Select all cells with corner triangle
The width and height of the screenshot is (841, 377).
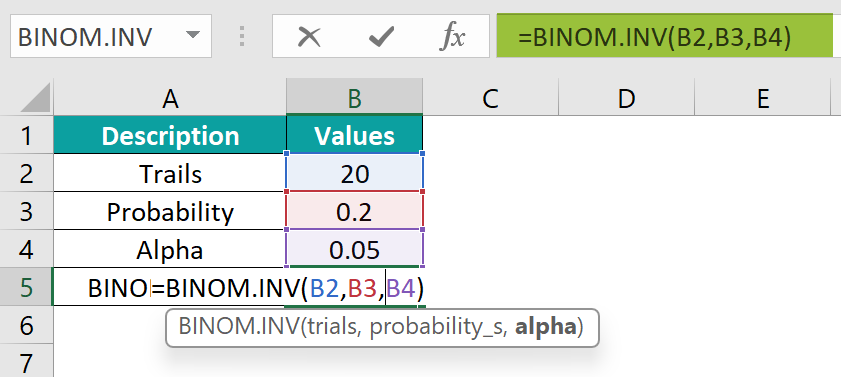point(35,98)
